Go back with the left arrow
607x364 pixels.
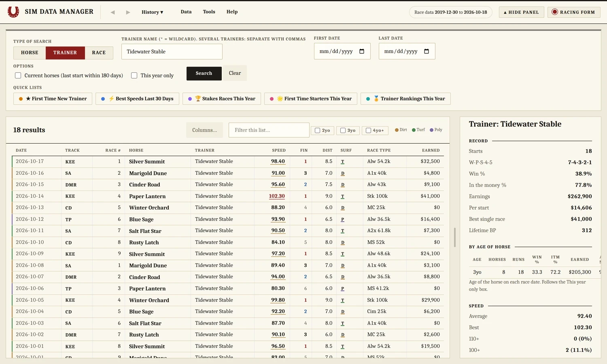112,12
